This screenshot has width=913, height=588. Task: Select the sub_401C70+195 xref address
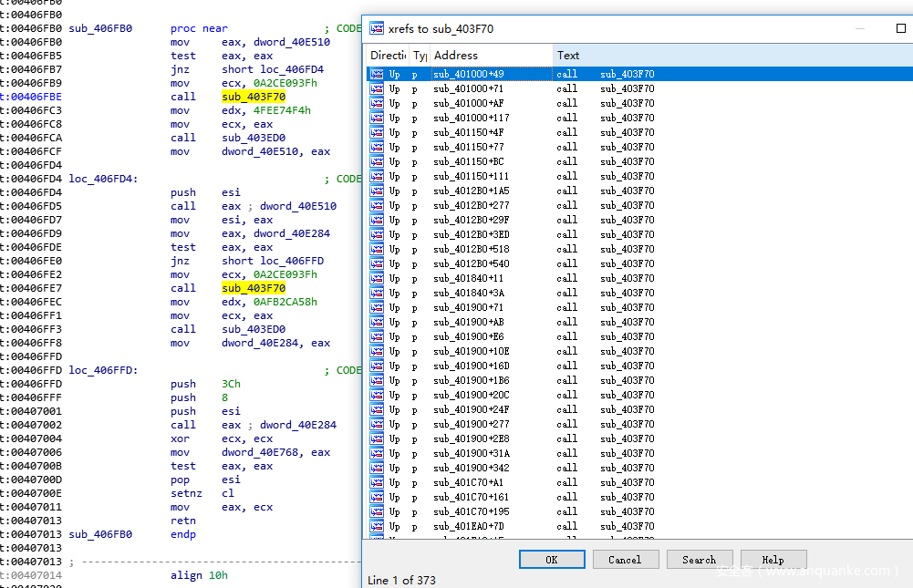click(x=471, y=511)
